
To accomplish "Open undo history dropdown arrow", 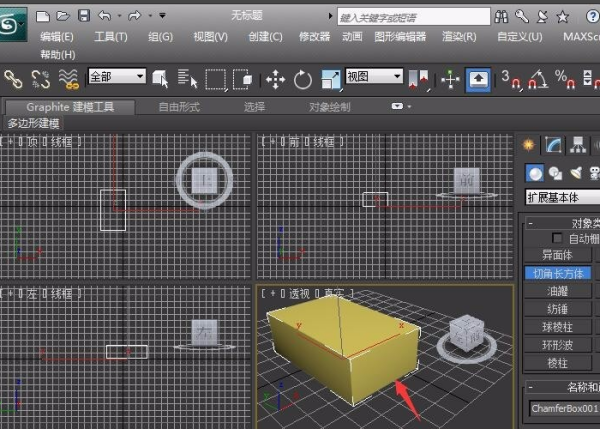I will tap(119, 16).
